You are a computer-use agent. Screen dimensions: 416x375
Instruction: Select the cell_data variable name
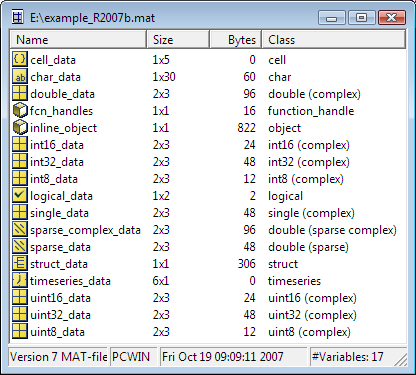pyautogui.click(x=53, y=60)
